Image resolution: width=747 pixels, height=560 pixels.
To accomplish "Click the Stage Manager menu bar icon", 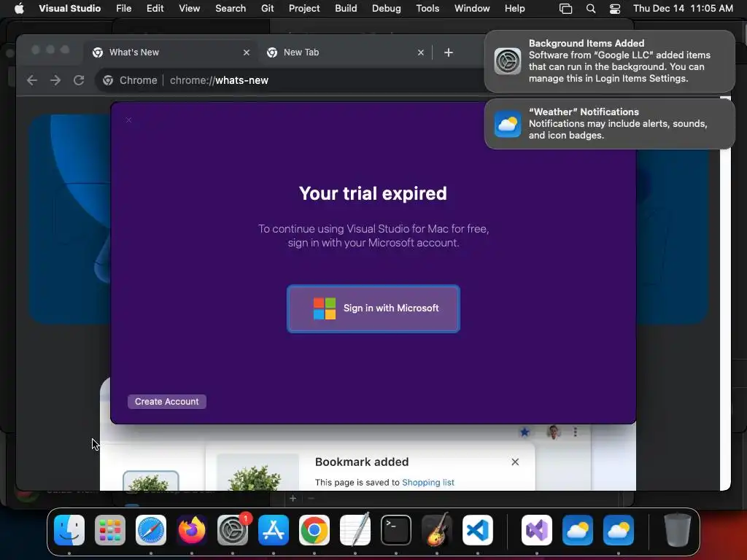I will [565, 8].
